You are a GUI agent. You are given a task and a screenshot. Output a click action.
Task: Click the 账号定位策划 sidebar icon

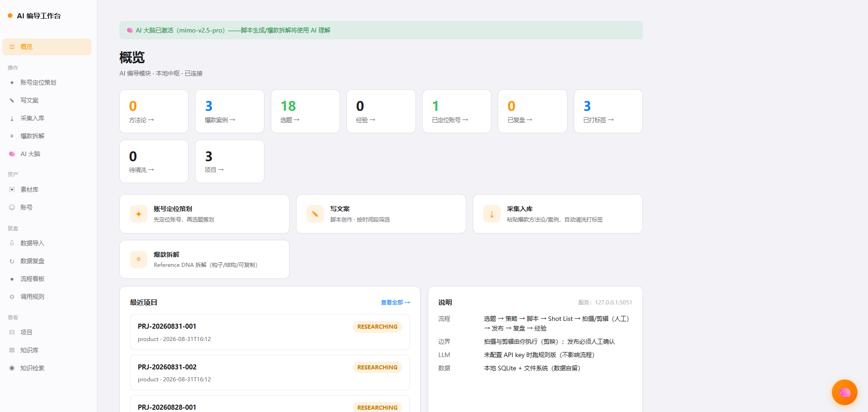[12, 82]
